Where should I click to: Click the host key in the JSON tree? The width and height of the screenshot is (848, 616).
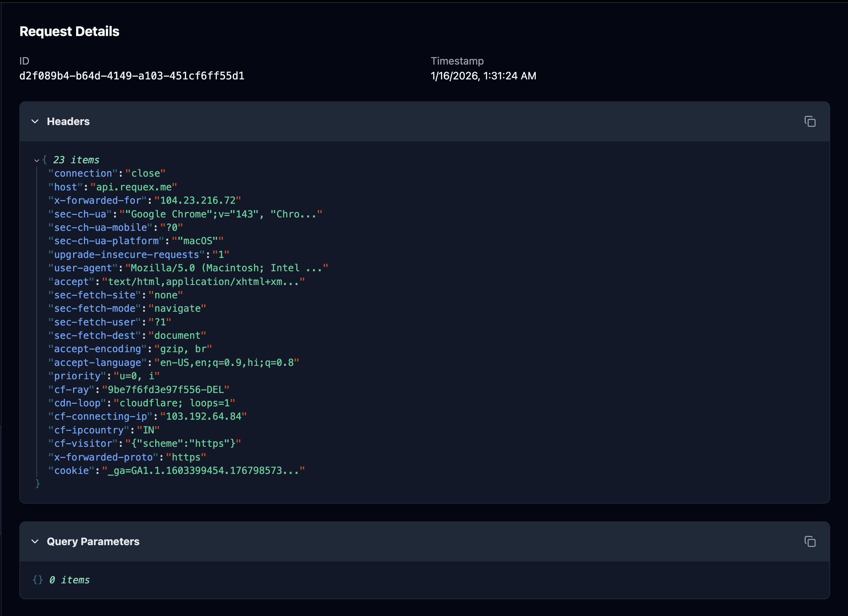click(66, 187)
